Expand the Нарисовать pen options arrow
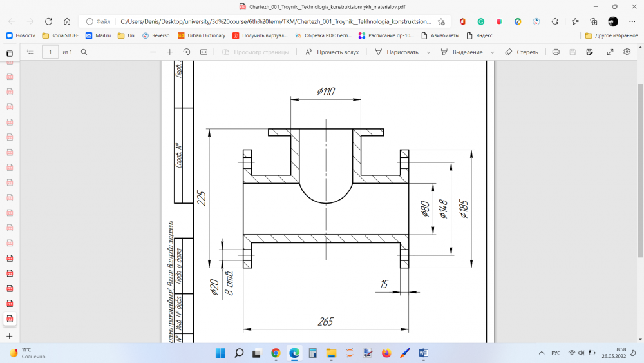 tap(428, 52)
